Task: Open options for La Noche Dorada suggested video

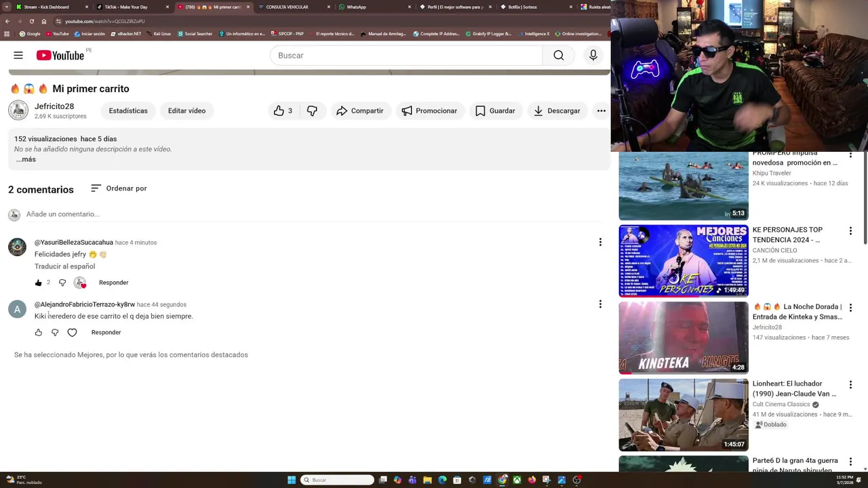Action: [x=850, y=308]
